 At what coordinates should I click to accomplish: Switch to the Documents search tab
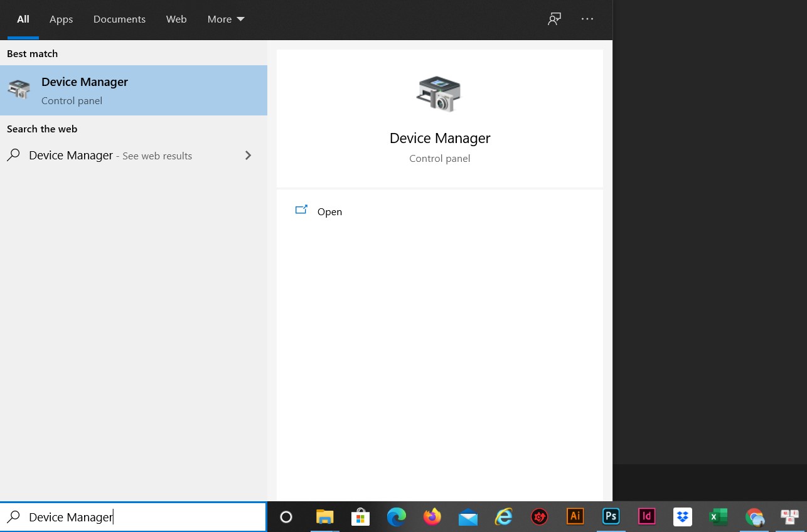click(x=119, y=19)
